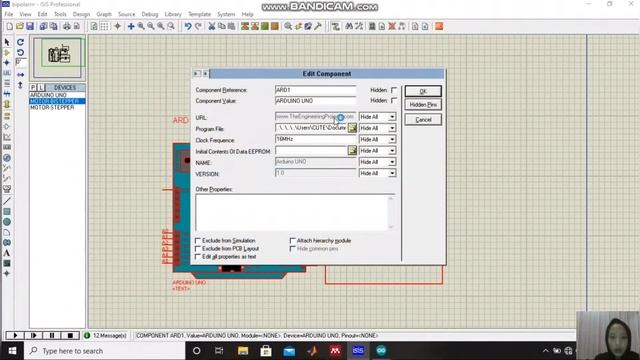Click the Rotate Anti-Clockwise icon

click(x=20, y=53)
